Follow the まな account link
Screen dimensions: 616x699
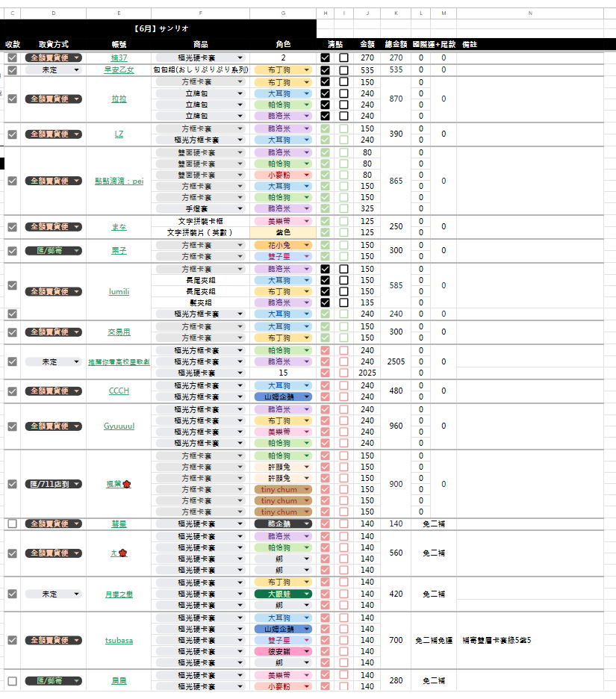[119, 227]
